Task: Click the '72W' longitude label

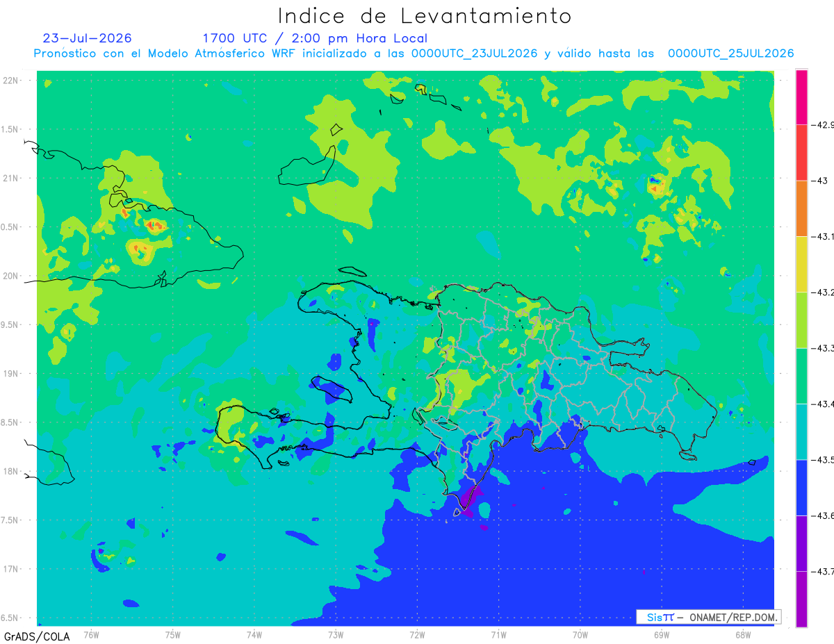Action: click(x=417, y=635)
